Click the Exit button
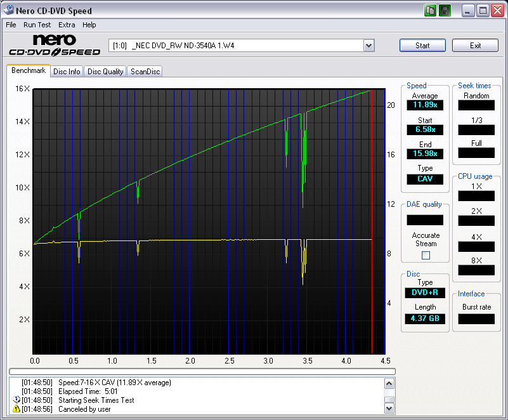The width and height of the screenshot is (508, 420). (x=475, y=46)
